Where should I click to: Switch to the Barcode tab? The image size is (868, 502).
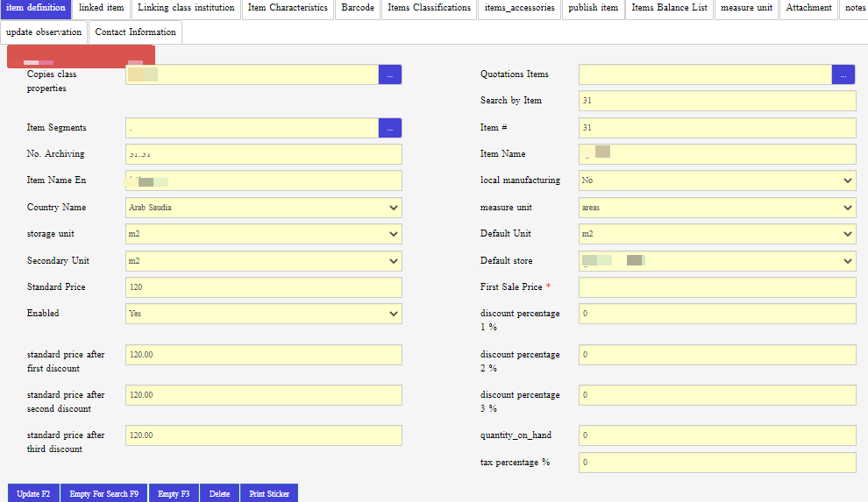358,9
